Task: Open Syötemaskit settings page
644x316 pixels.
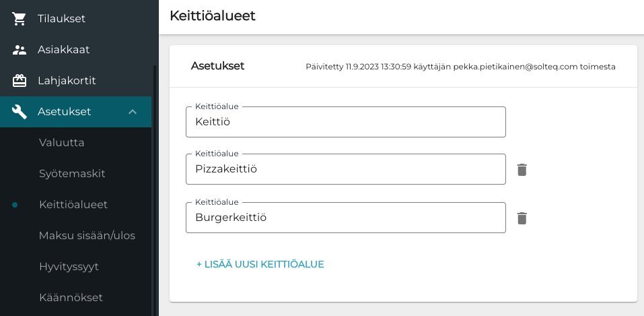Action: (72, 174)
